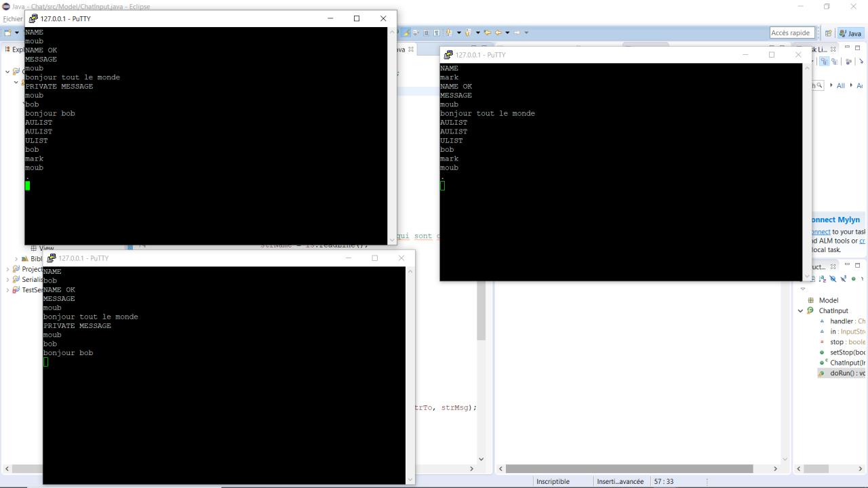Open the Fichier menu

pyautogui.click(x=12, y=19)
